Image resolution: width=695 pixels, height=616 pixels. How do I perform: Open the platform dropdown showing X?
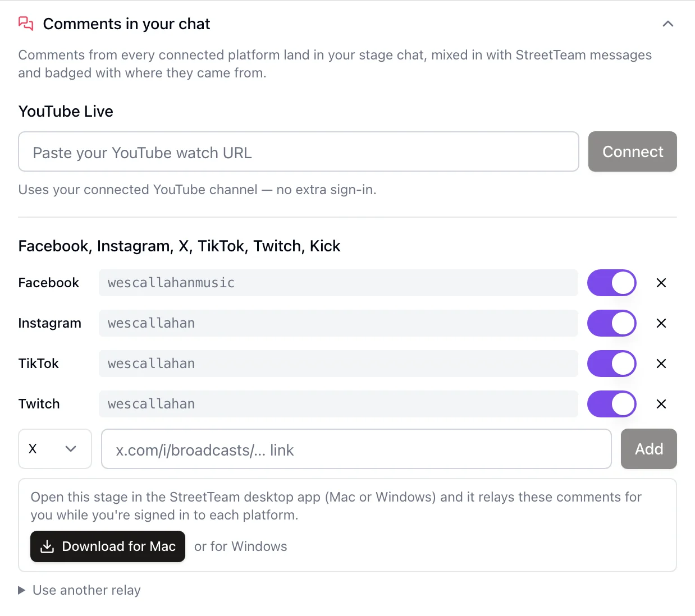55,449
